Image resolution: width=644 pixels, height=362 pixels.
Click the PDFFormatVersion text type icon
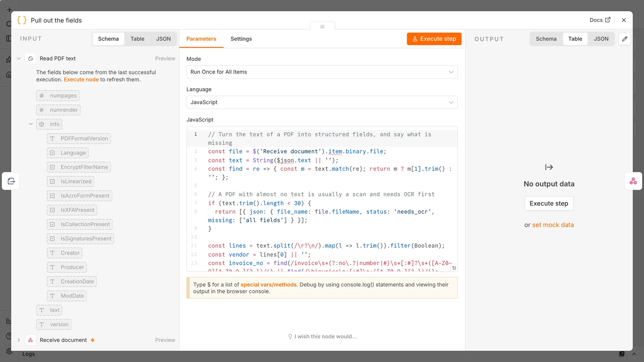coord(53,138)
